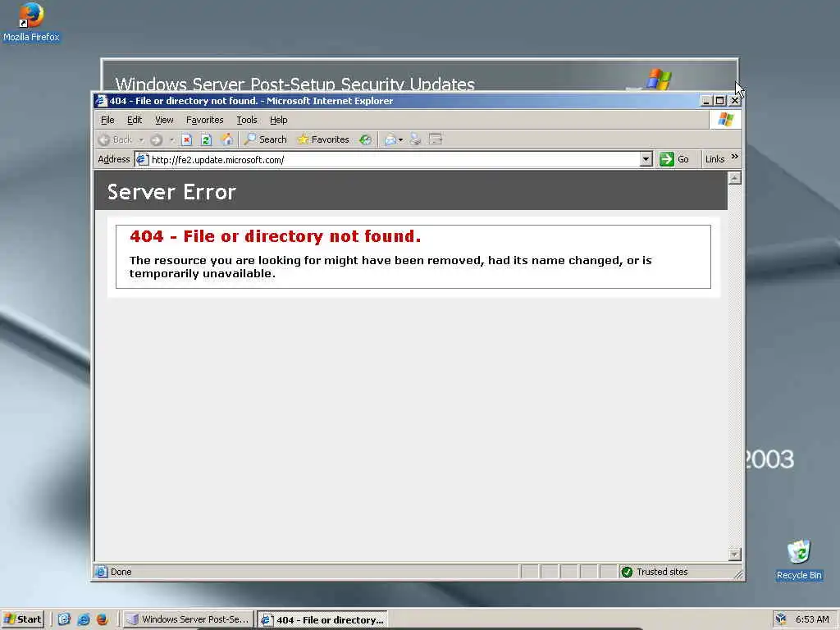Open the Tools menu
Screen dimensions: 840x630
click(x=247, y=120)
